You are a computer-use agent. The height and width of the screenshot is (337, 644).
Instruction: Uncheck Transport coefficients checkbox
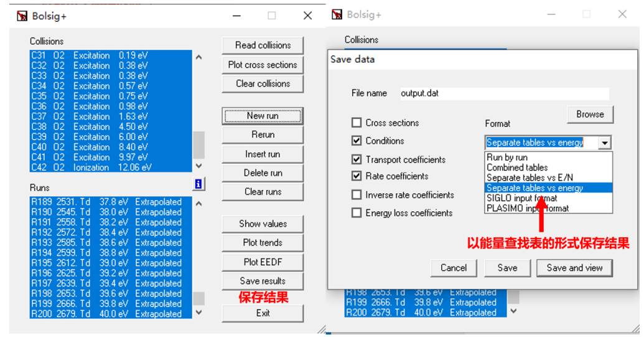[357, 159]
